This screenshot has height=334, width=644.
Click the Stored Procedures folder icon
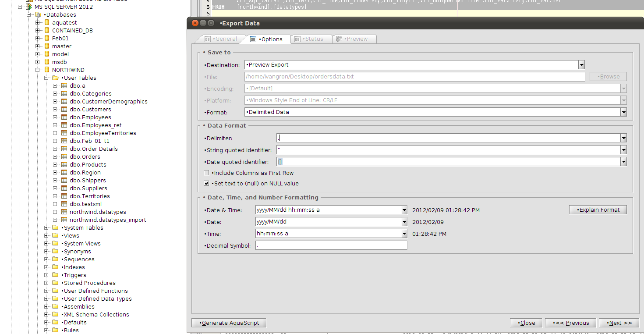click(x=55, y=283)
